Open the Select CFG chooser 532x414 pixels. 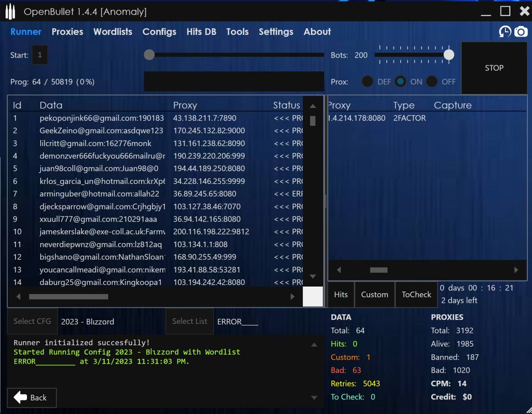(x=32, y=321)
